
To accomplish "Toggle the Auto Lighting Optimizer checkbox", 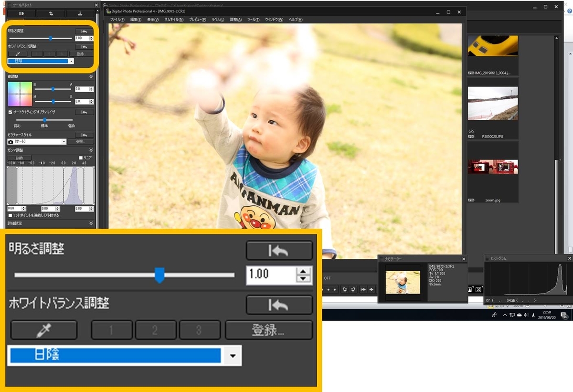I will (10, 112).
